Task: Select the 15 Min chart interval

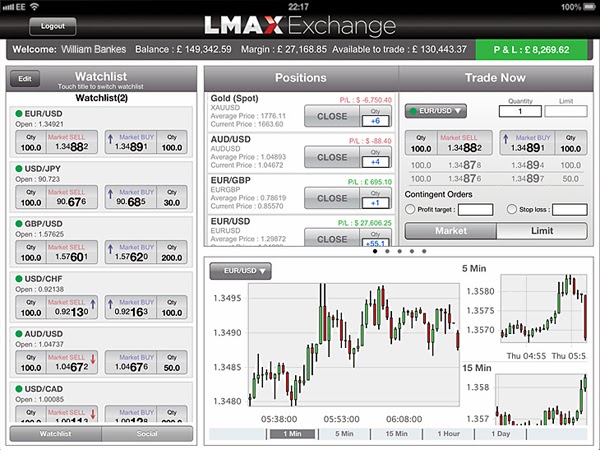Action: [396, 434]
